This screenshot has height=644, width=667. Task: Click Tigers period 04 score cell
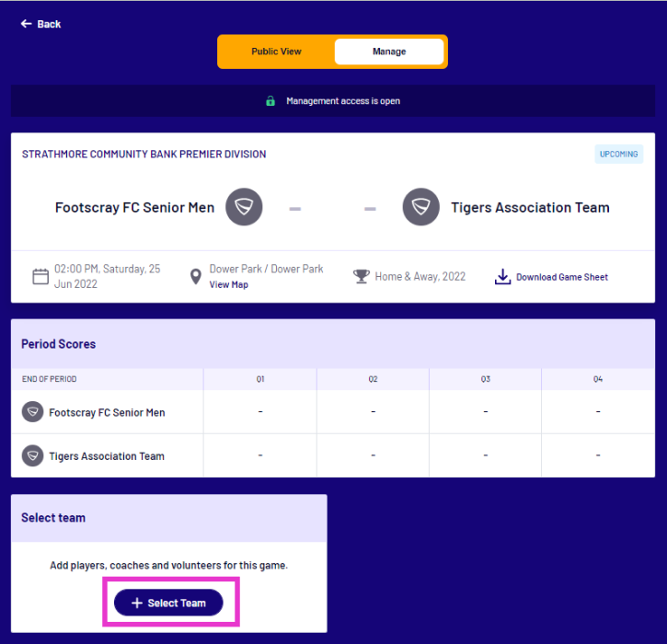pyautogui.click(x=598, y=455)
